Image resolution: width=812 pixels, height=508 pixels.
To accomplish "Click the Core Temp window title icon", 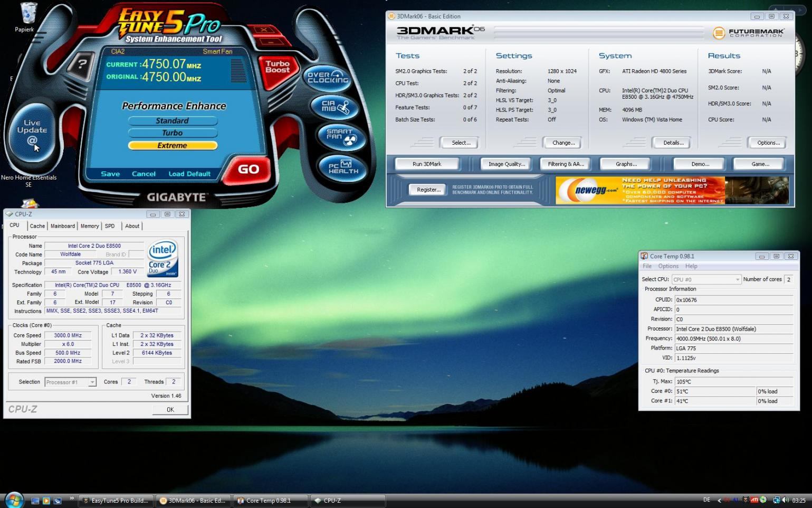I will click(x=644, y=256).
